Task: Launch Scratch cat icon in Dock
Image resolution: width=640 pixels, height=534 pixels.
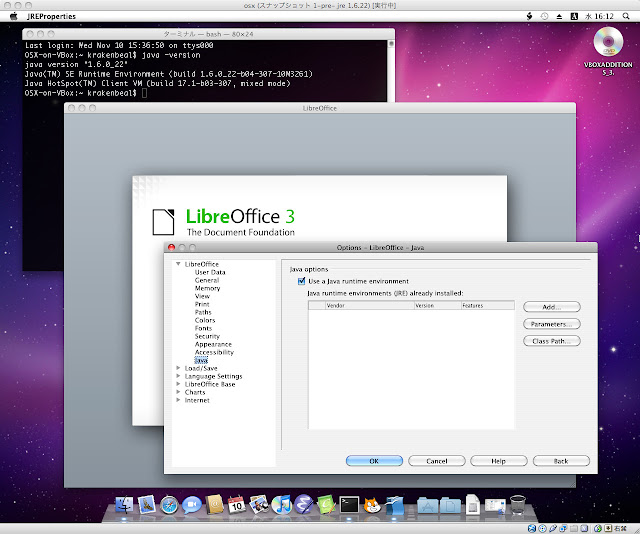Action: [x=372, y=505]
